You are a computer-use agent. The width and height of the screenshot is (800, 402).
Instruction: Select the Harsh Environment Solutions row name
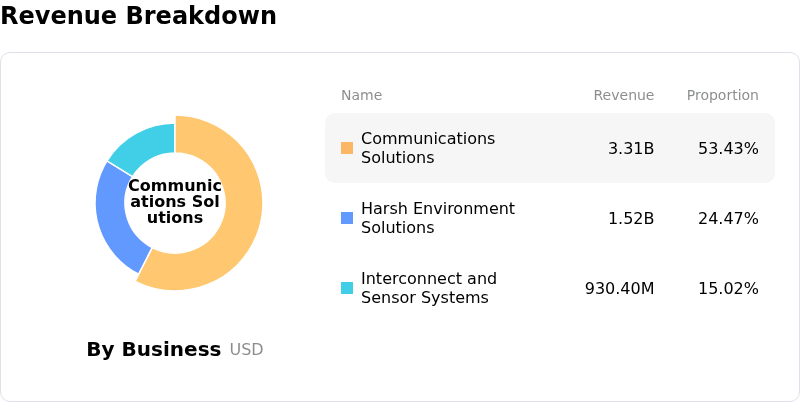coord(438,218)
